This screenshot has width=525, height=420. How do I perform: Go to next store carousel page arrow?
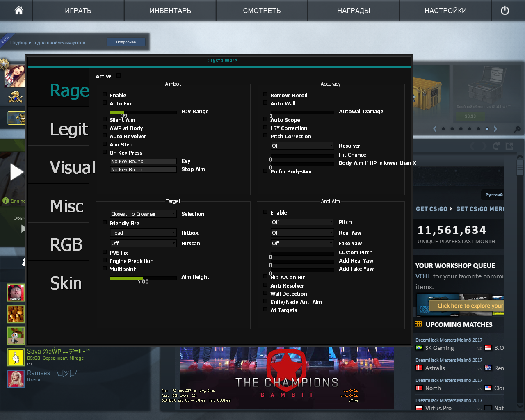point(495,129)
